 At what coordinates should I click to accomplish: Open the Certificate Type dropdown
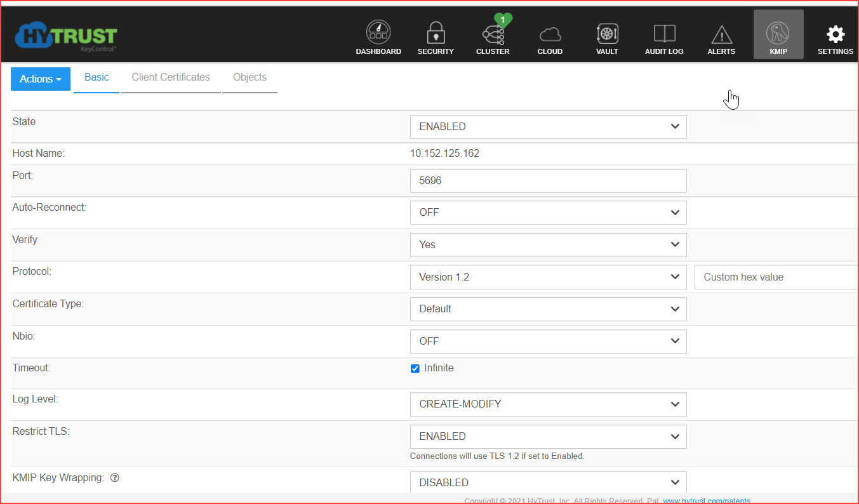[549, 308]
